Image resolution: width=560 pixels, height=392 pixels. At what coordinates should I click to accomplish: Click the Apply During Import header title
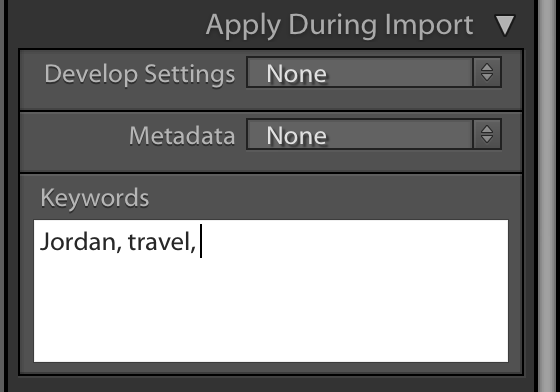point(340,26)
